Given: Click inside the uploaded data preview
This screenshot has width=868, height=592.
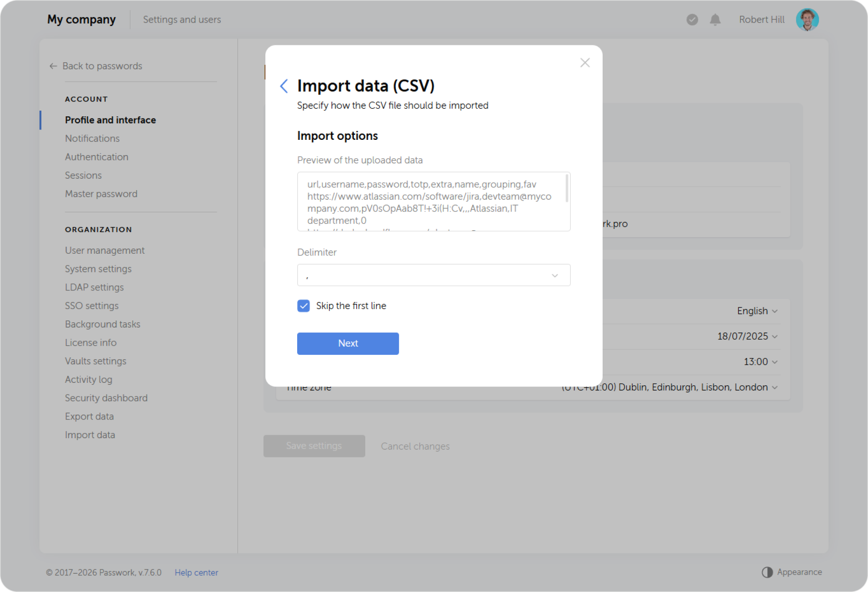Looking at the screenshot, I should pyautogui.click(x=433, y=202).
